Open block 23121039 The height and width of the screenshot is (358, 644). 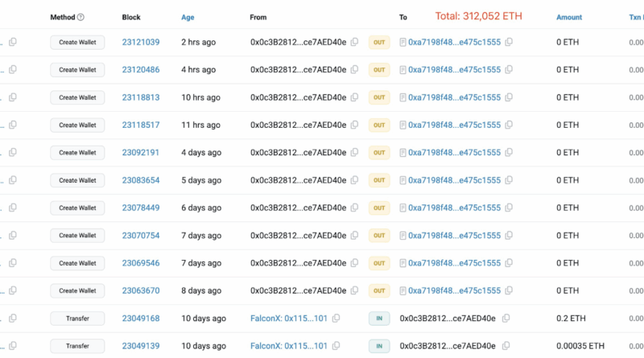tap(140, 42)
